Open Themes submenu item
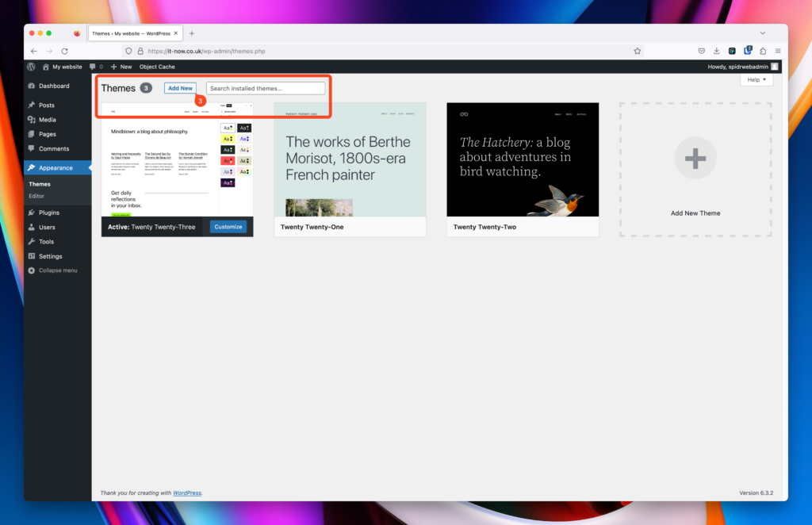812x525 pixels. tap(40, 184)
